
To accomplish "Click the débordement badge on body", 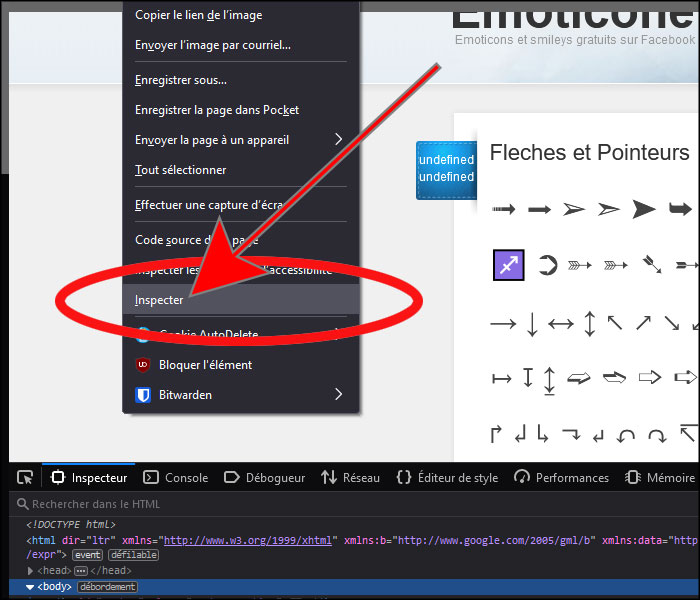I will 108,587.
